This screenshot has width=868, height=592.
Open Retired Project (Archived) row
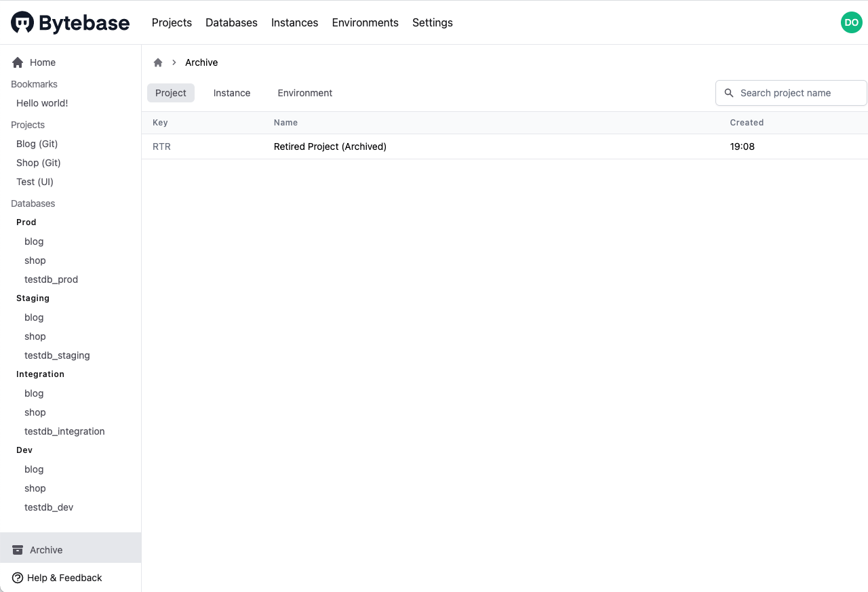click(505, 146)
